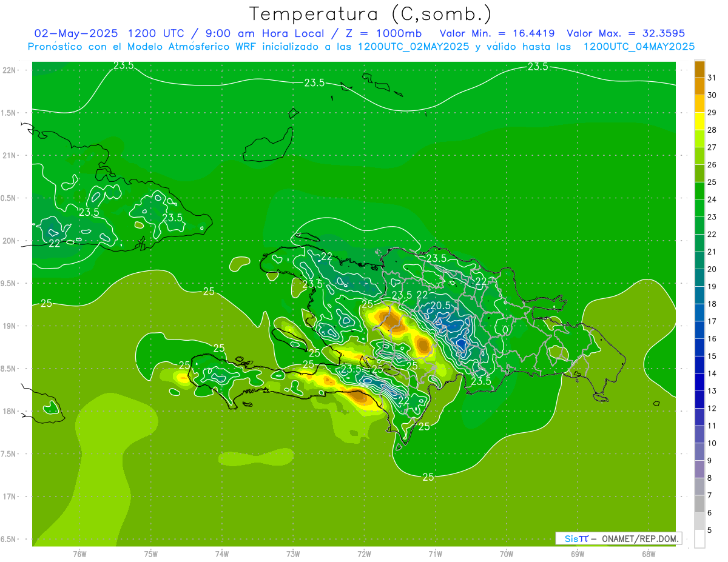
Task: Click the "75W" longitude axis label
Action: pos(151,554)
